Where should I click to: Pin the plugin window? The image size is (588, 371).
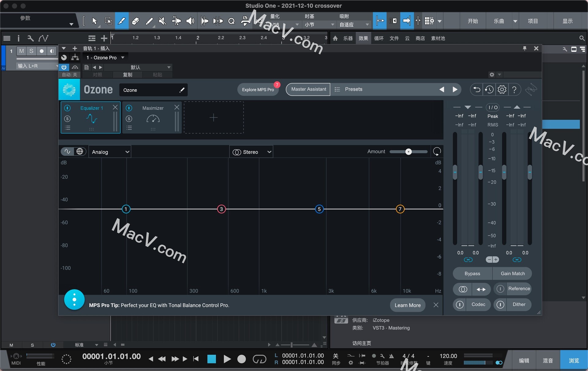tap(525, 48)
